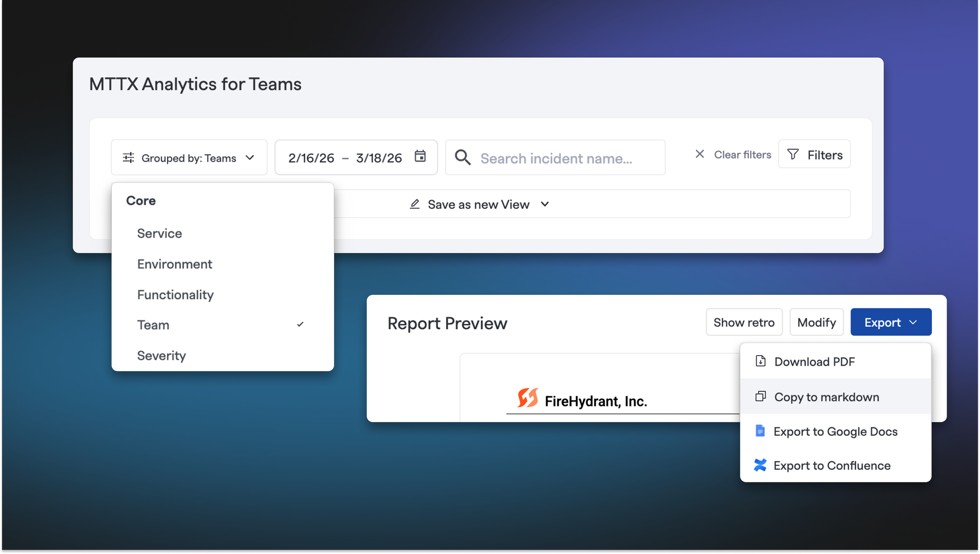Viewport: 980px width, 554px height.
Task: Click the Core section header
Action: tap(141, 201)
